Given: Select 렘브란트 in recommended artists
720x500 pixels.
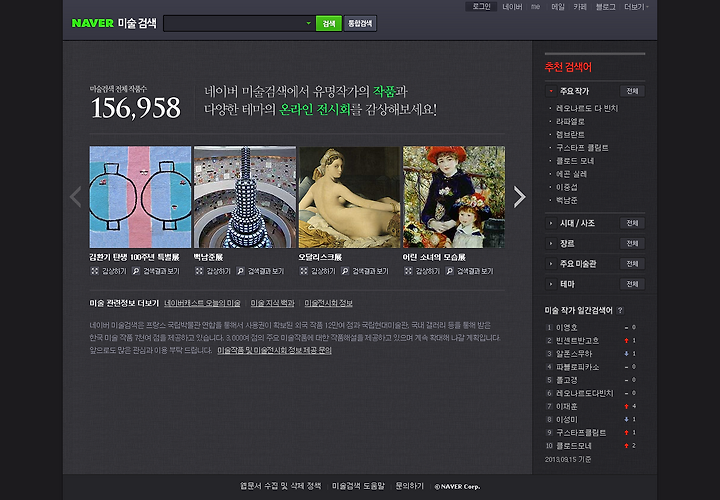Looking at the screenshot, I should coord(570,135).
